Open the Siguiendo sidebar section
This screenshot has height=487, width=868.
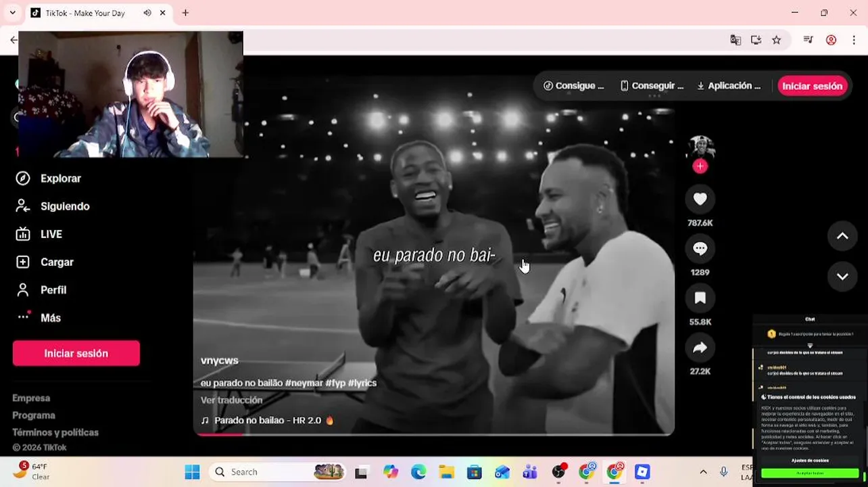[53, 206]
